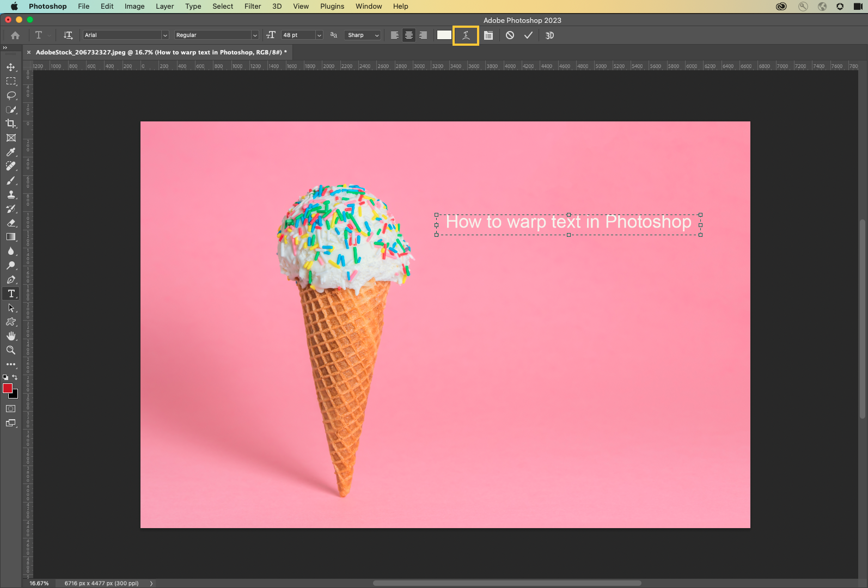Open the white text color swatch
Image resolution: width=868 pixels, height=588 pixels.
coord(444,35)
